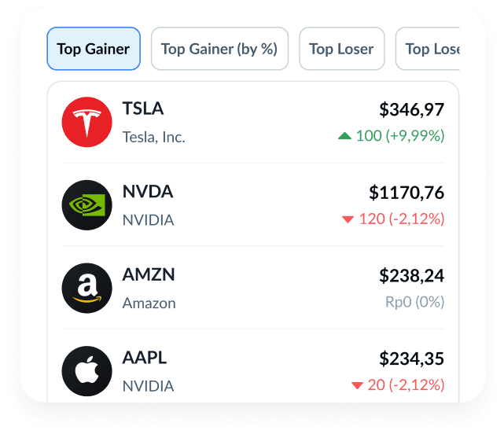This screenshot has height=434, width=504.
Task: Click the Tesla, Inc. company name
Action: [154, 137]
